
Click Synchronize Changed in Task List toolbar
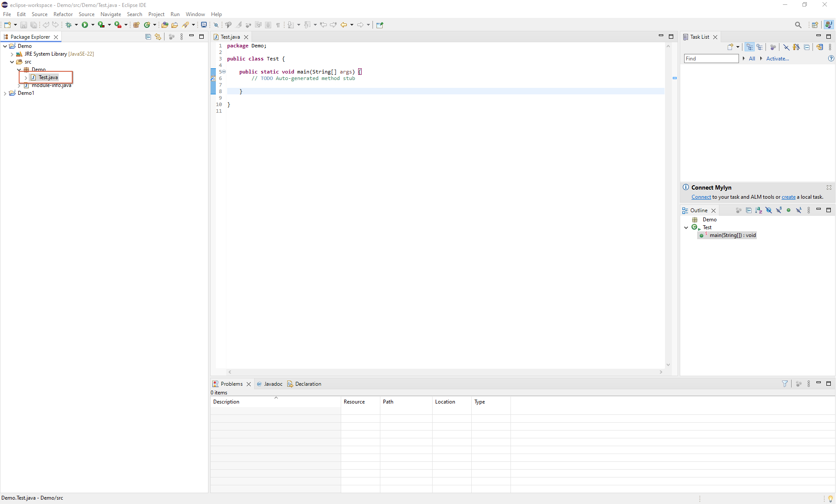click(x=819, y=47)
